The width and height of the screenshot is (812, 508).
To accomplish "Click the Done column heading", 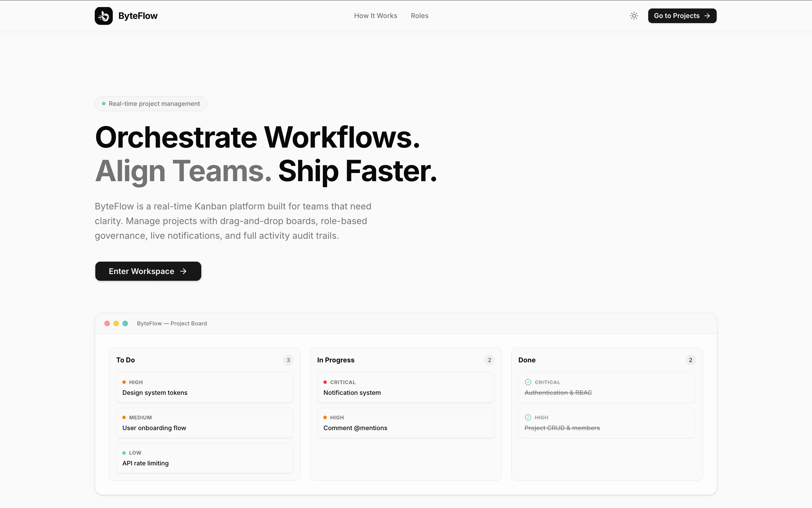I will 527,360.
